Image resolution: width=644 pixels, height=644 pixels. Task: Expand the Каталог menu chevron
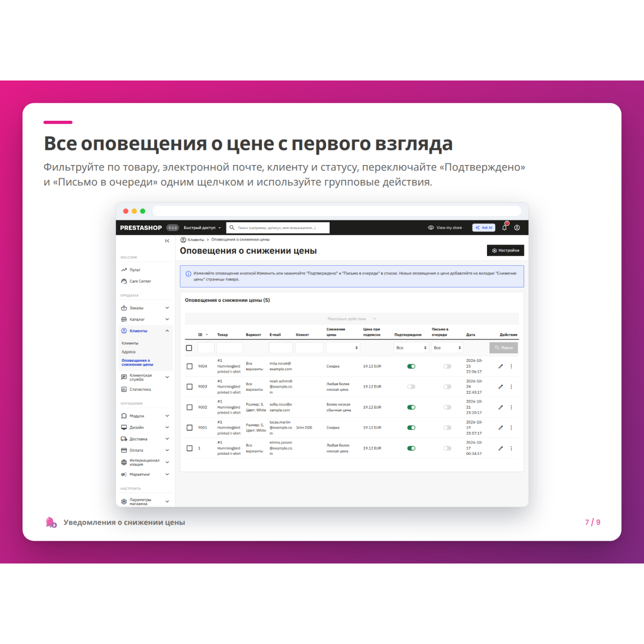click(x=167, y=319)
